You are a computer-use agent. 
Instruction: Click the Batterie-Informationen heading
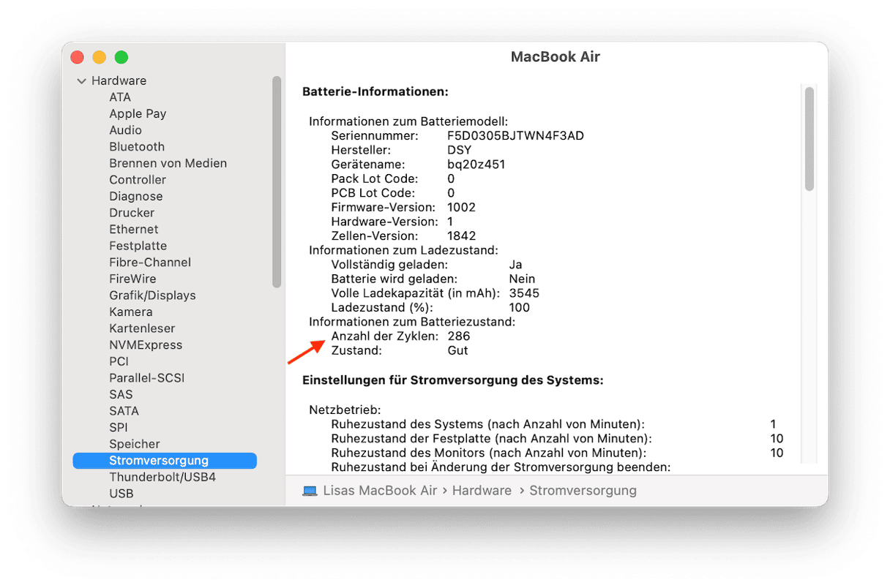pyautogui.click(x=375, y=91)
